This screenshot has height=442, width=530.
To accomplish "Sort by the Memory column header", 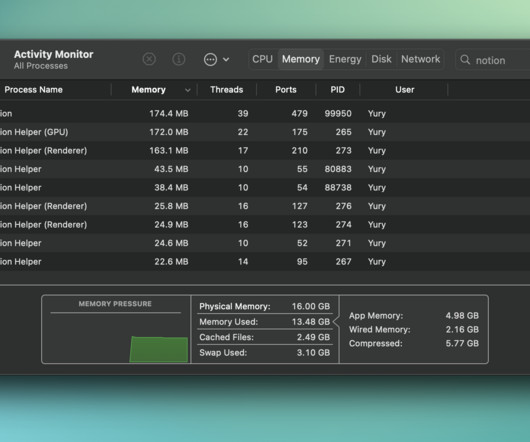I will [148, 90].
